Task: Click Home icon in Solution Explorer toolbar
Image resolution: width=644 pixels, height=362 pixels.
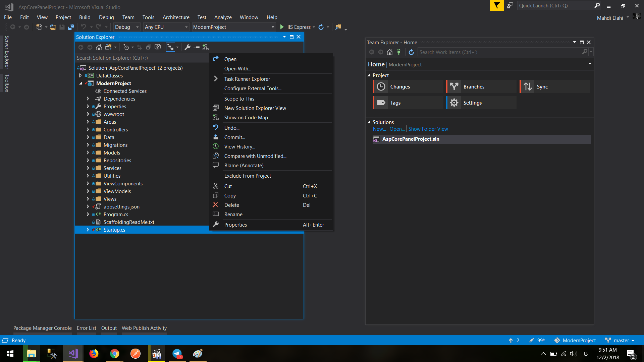Action: click(99, 47)
